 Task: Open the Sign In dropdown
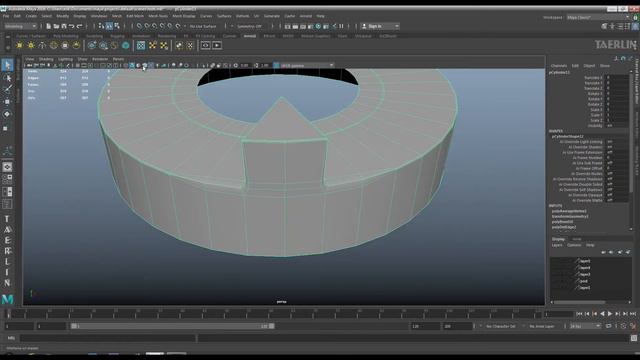[380, 26]
